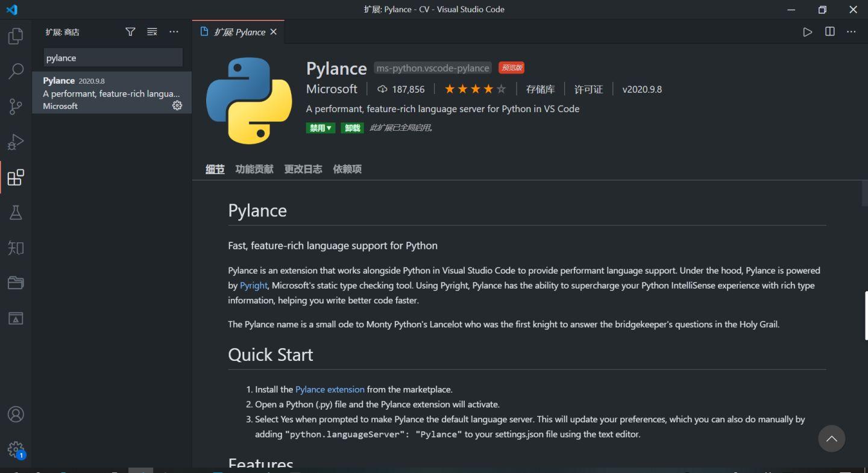The image size is (868, 473).
Task: Clear the extension search results icon
Action: pos(152,32)
